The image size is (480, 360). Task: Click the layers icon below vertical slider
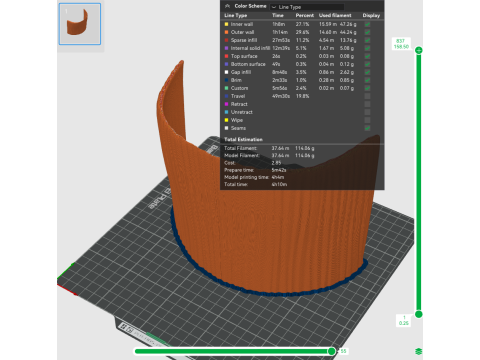click(419, 351)
